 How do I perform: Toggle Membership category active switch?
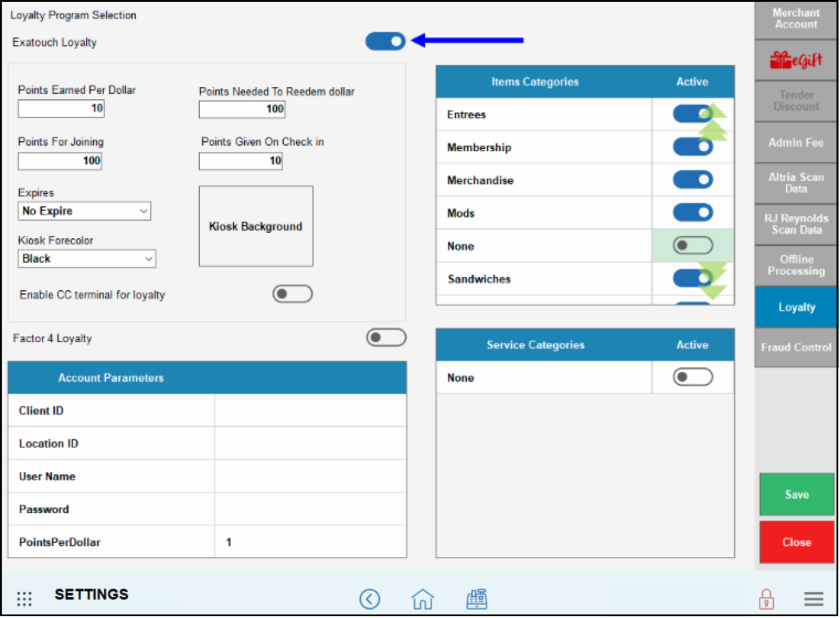(692, 147)
